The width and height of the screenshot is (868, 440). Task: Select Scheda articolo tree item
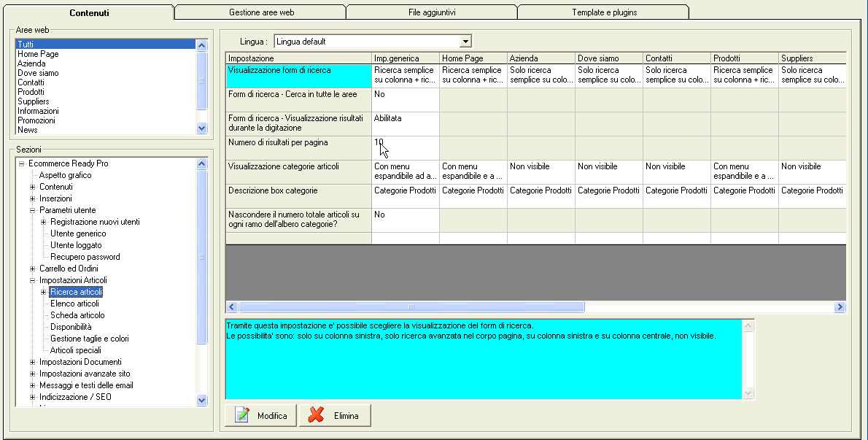tap(77, 315)
